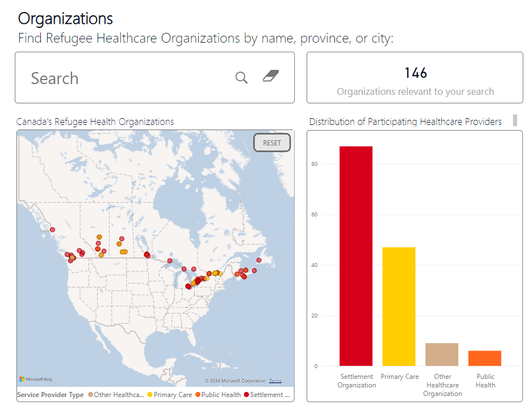The width and height of the screenshot is (532, 409).
Task: Click the chart scrollbar handle beside title
Action: (515, 120)
